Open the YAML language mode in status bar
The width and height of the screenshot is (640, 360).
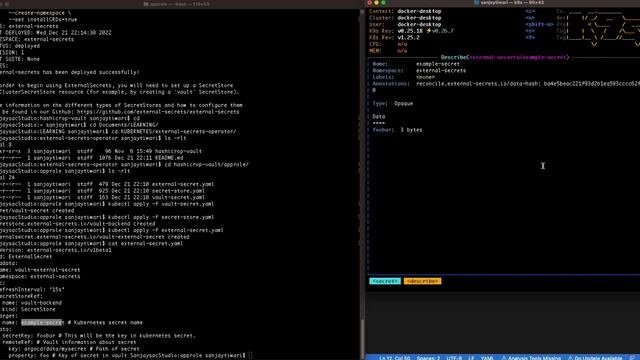[x=487, y=358]
